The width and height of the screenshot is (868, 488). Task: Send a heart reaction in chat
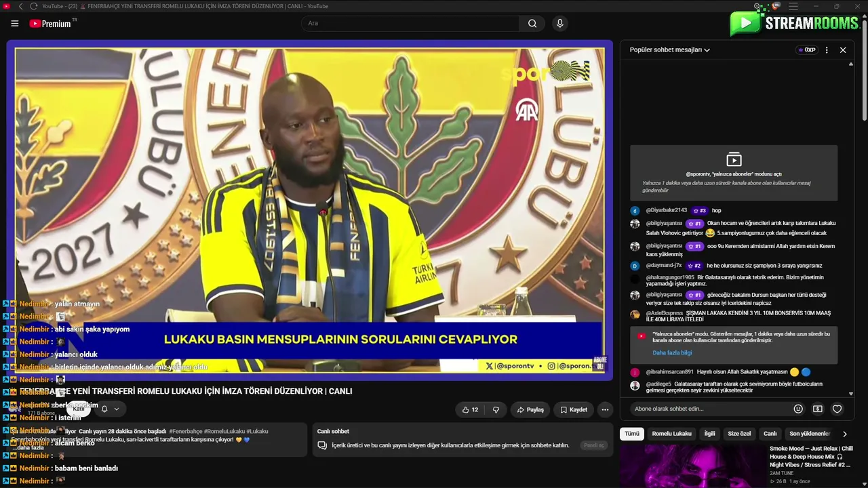pyautogui.click(x=837, y=409)
